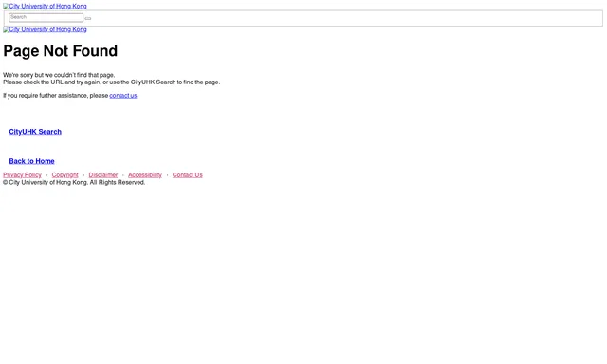Open the CityUHK Search link

tap(35, 132)
